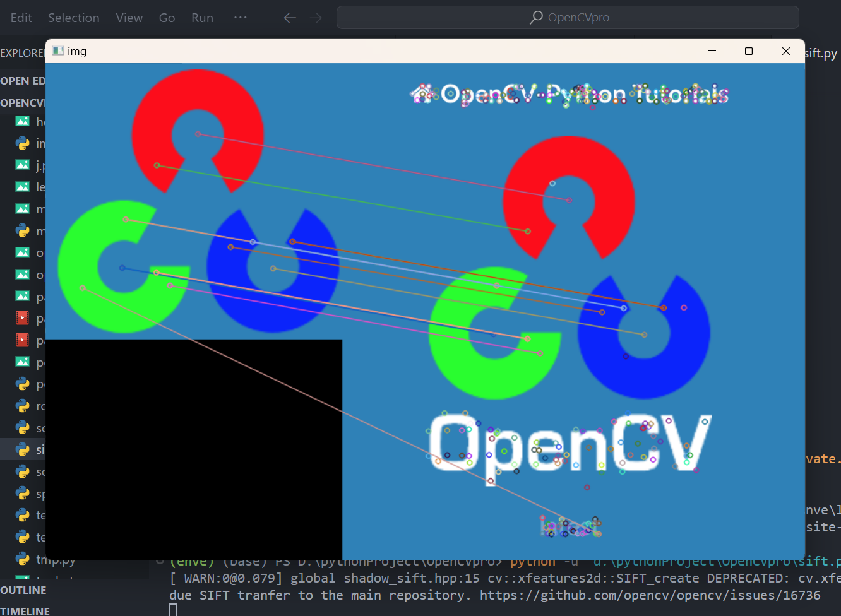This screenshot has width=841, height=616.
Task: Switch to the sift.py editor tab
Action: click(821, 54)
